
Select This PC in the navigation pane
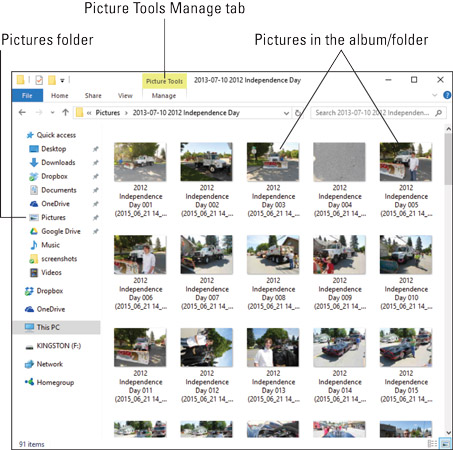(x=56, y=327)
